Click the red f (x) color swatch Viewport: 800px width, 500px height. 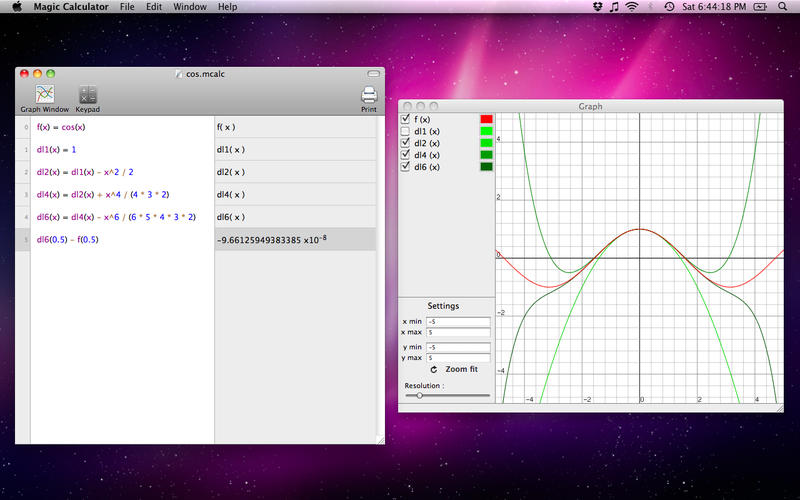click(486, 119)
